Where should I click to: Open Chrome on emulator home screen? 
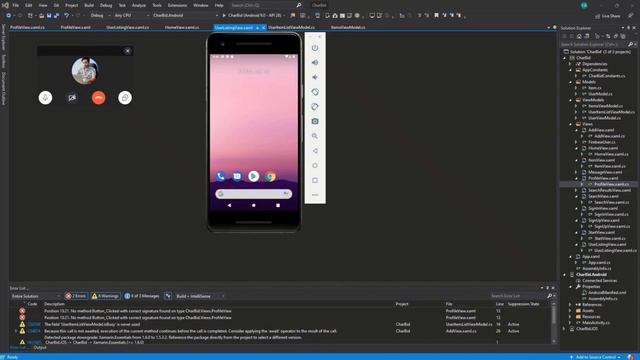[x=270, y=176]
